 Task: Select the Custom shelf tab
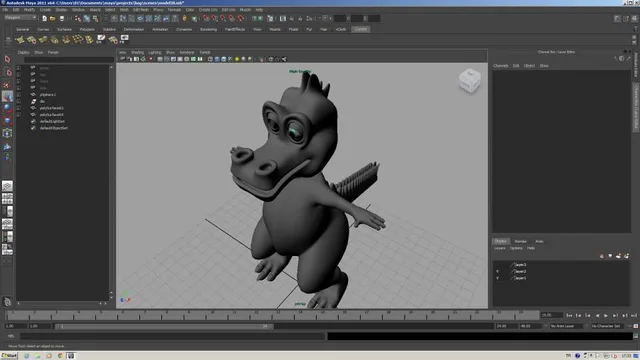pyautogui.click(x=361, y=29)
